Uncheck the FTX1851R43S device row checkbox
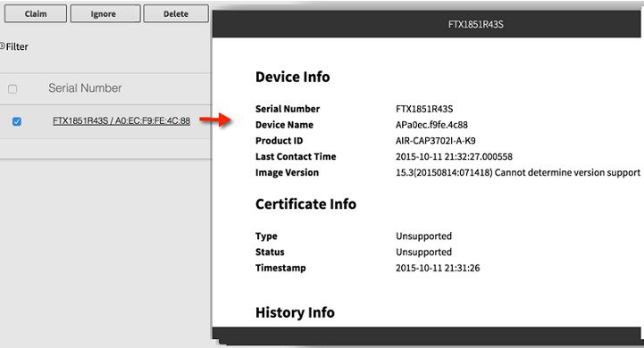This screenshot has width=644, height=348. pyautogui.click(x=17, y=121)
